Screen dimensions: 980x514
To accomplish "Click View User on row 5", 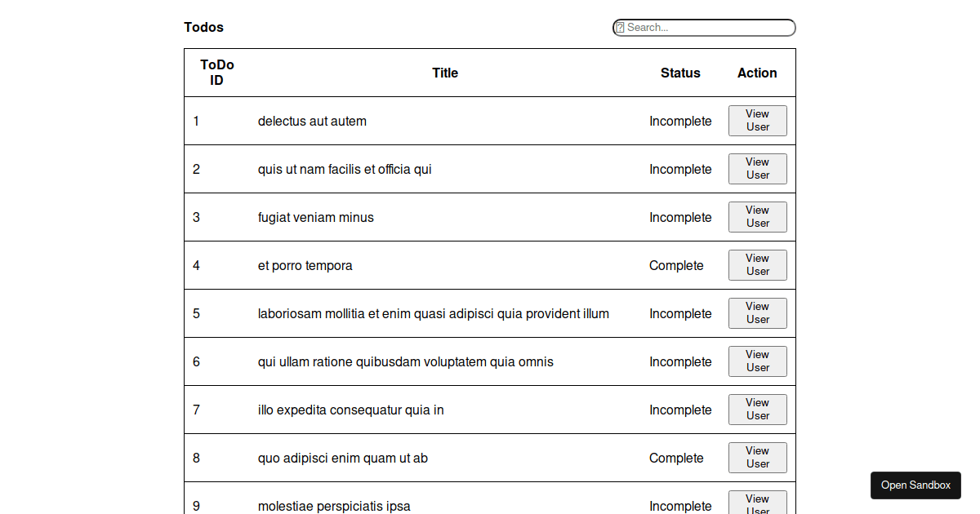I will [757, 313].
